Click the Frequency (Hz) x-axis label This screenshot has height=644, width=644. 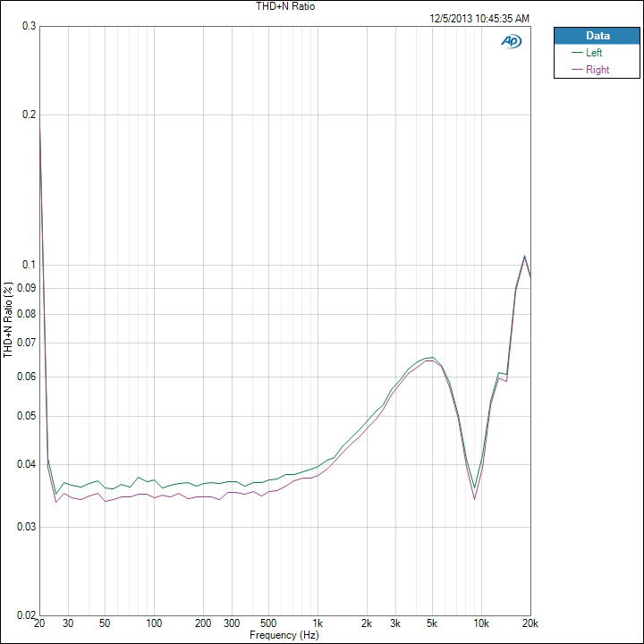[284, 635]
